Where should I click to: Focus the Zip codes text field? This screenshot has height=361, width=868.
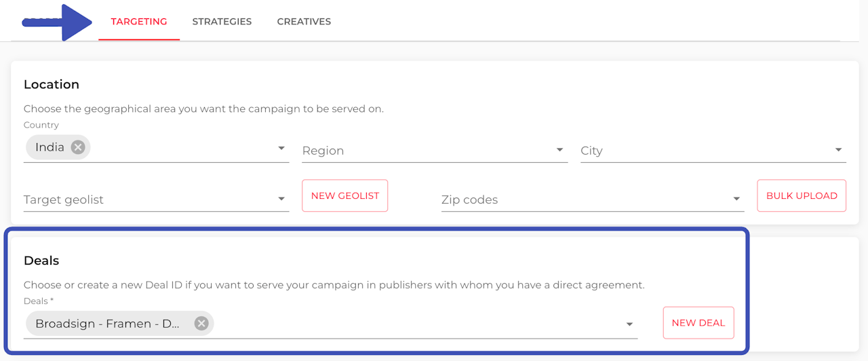(583, 199)
